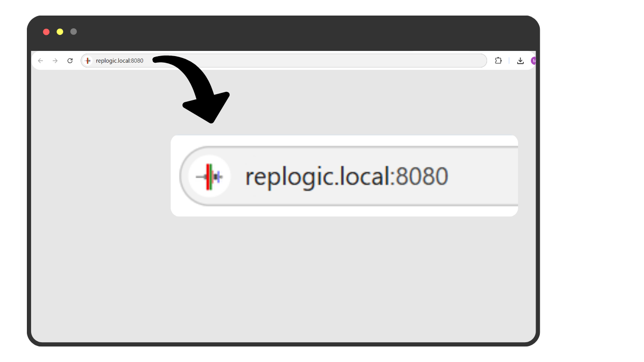Click the forward navigation arrow
Image resolution: width=644 pixels, height=362 pixels.
[55, 61]
